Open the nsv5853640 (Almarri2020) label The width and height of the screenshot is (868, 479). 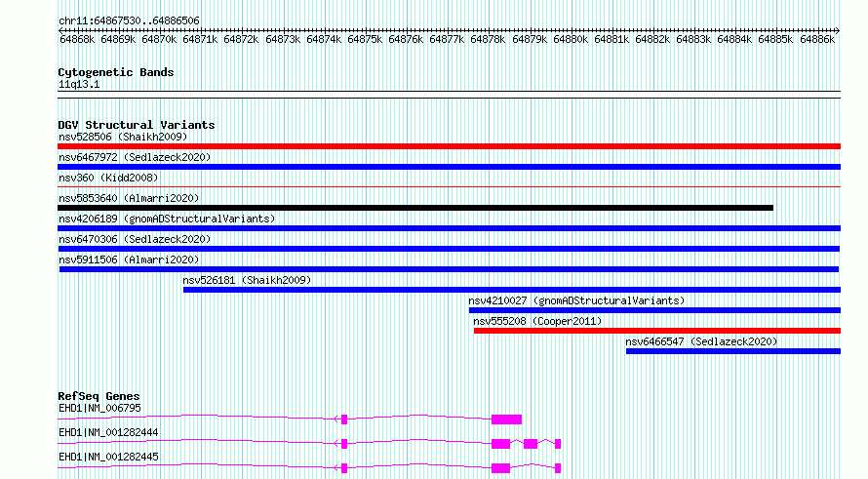(129, 198)
